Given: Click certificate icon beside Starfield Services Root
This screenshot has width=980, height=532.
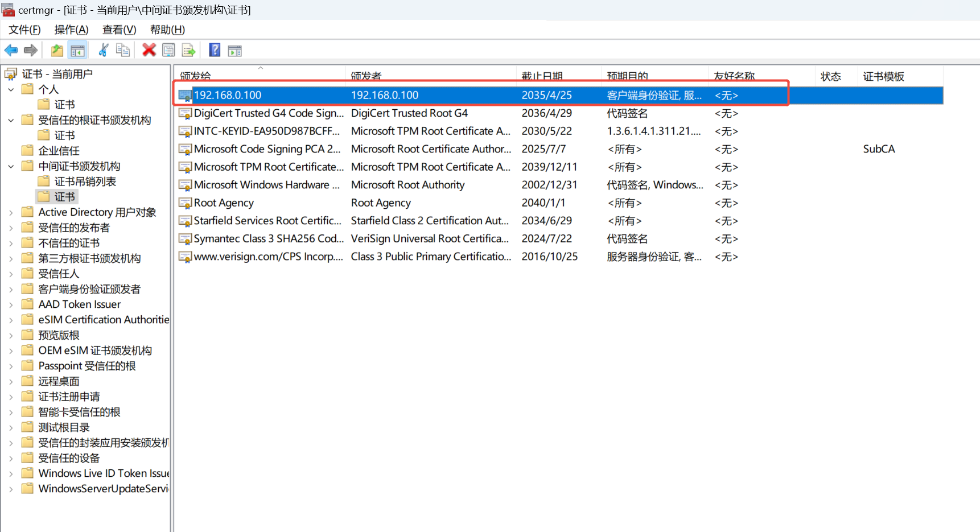Looking at the screenshot, I should [185, 221].
